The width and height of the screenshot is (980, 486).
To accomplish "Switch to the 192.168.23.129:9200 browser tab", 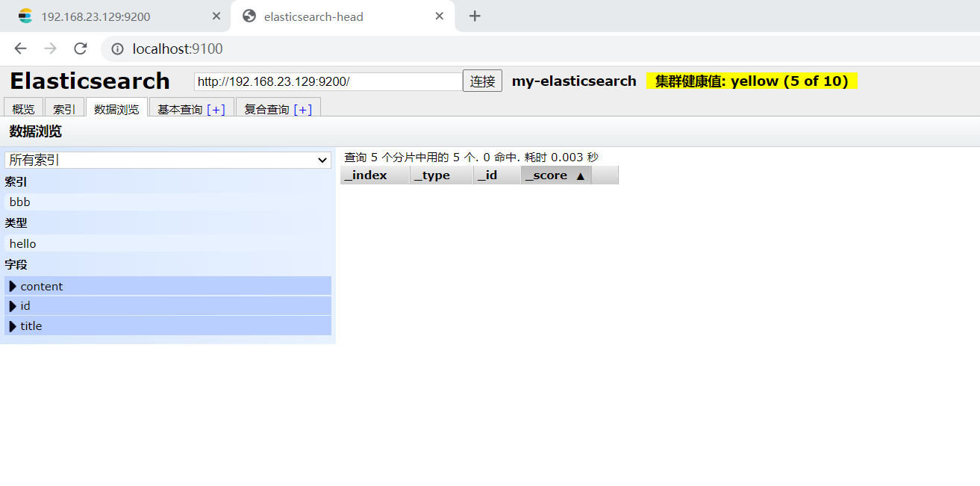I will click(x=116, y=16).
